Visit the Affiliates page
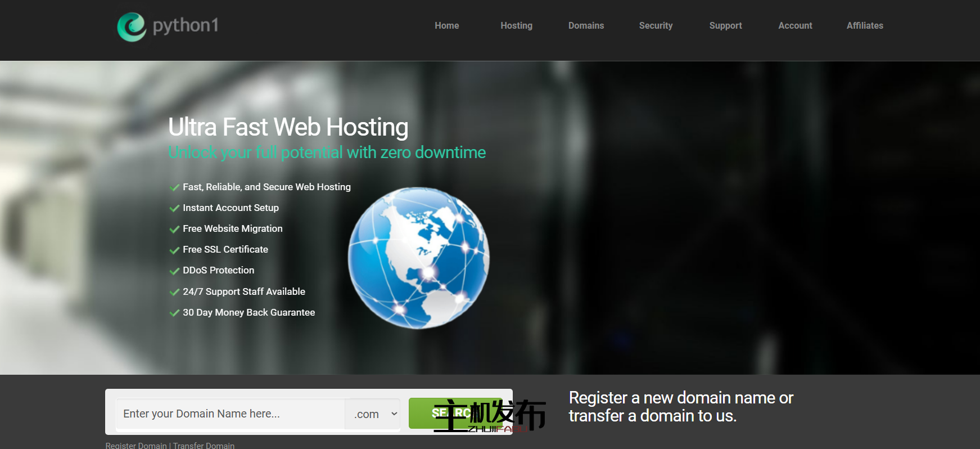This screenshot has width=980, height=449. click(x=865, y=26)
